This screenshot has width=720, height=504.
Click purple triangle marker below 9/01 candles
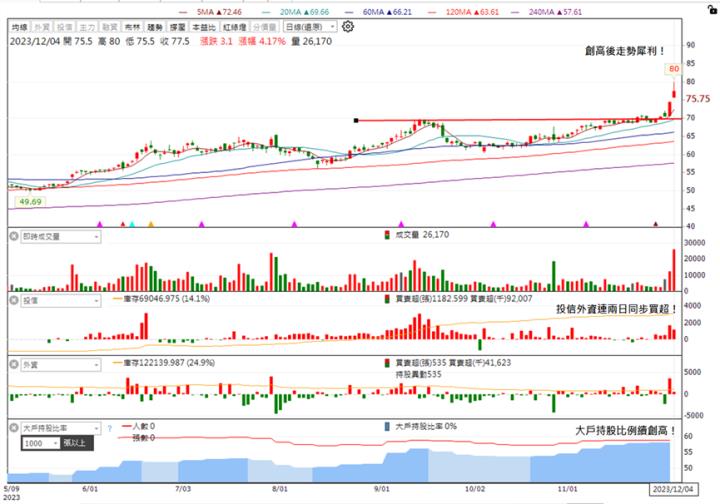[x=401, y=224]
